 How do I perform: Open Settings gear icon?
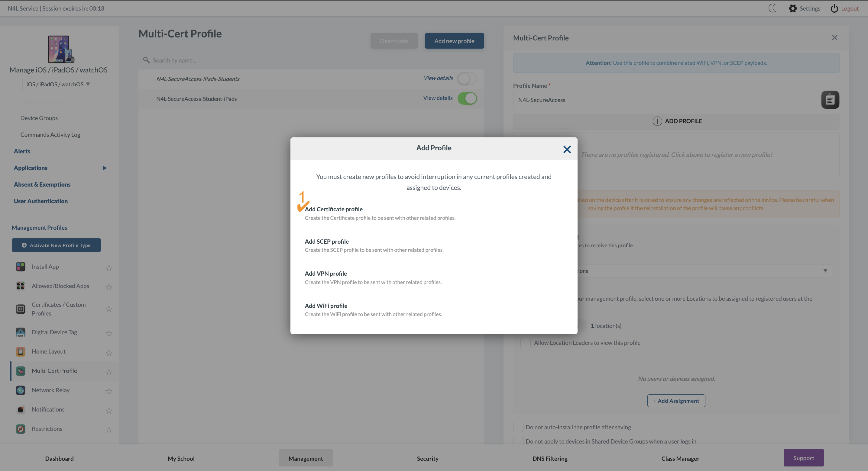pyautogui.click(x=792, y=8)
